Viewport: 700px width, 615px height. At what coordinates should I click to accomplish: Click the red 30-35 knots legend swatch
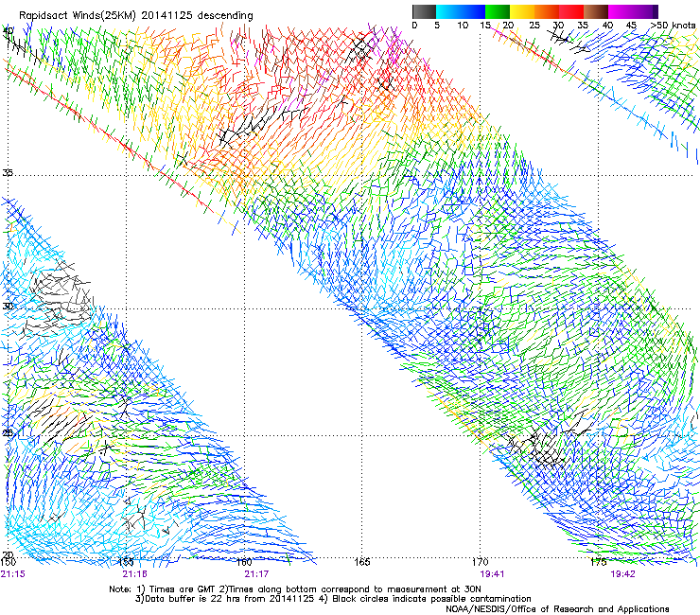coord(571,11)
